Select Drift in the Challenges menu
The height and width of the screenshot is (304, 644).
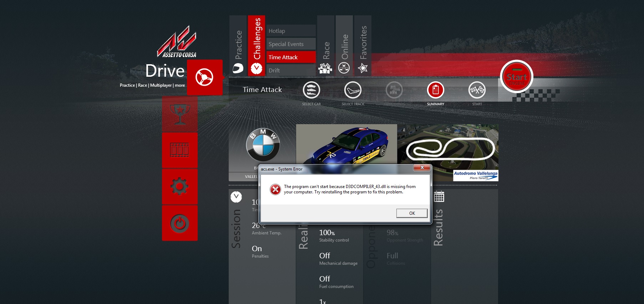click(x=291, y=71)
